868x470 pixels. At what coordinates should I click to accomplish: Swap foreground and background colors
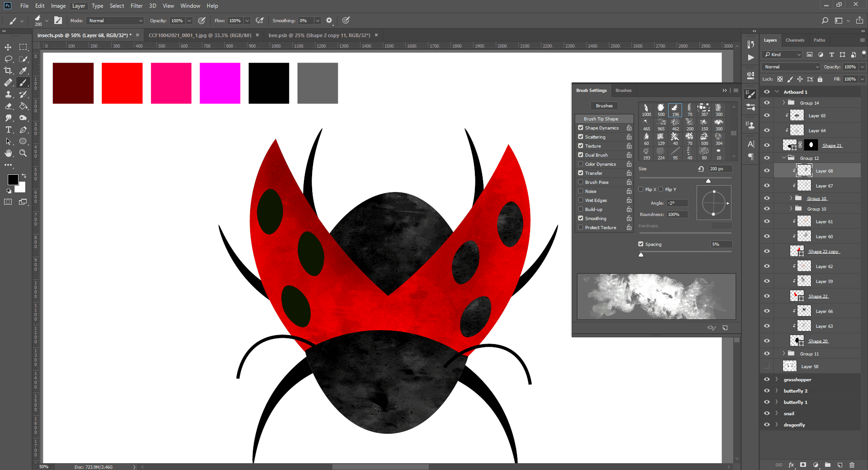coord(24,176)
